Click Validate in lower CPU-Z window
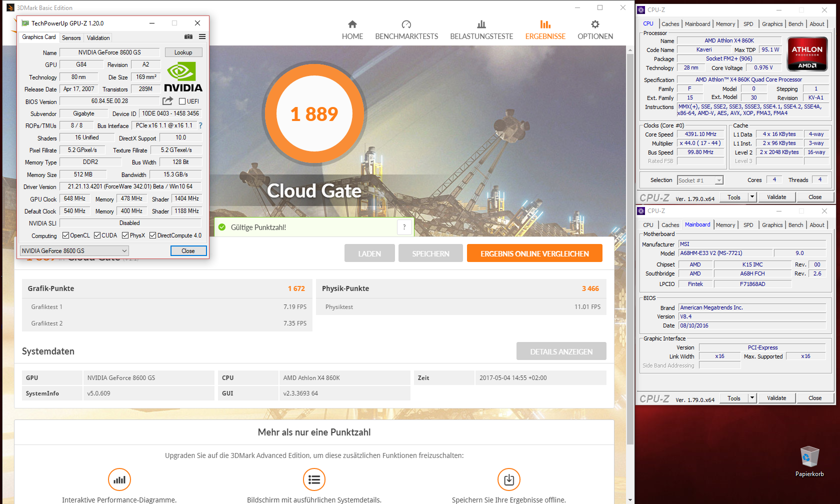The height and width of the screenshot is (504, 840). (x=776, y=398)
